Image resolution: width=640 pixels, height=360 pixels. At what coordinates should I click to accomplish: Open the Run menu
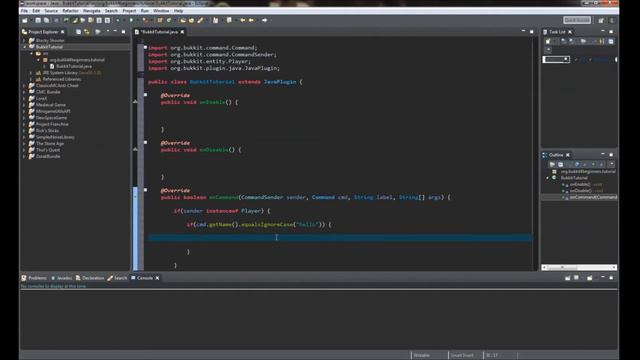pyautogui.click(x=145, y=11)
